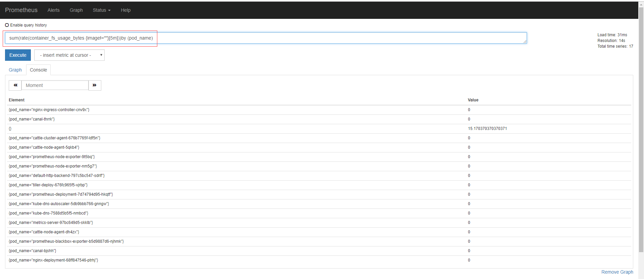The height and width of the screenshot is (279, 644).
Task: Click the back double-arrow time navigation icon
Action: pos(15,85)
